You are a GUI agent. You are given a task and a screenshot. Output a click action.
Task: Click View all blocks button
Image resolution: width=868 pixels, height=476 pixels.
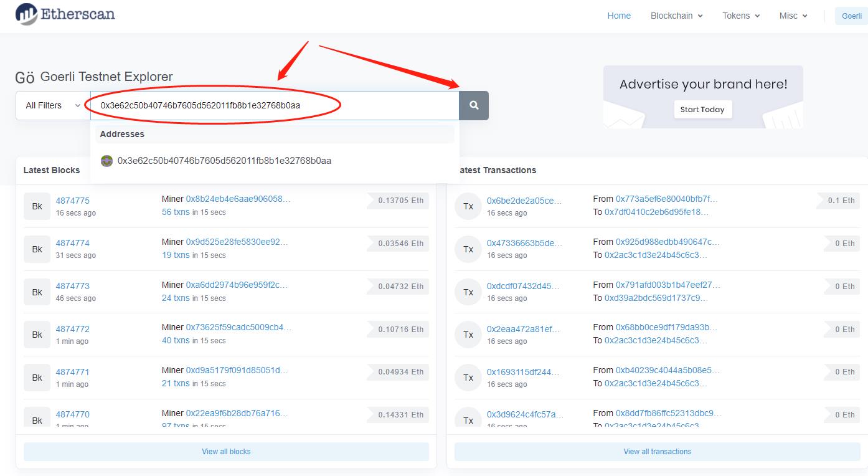click(226, 452)
